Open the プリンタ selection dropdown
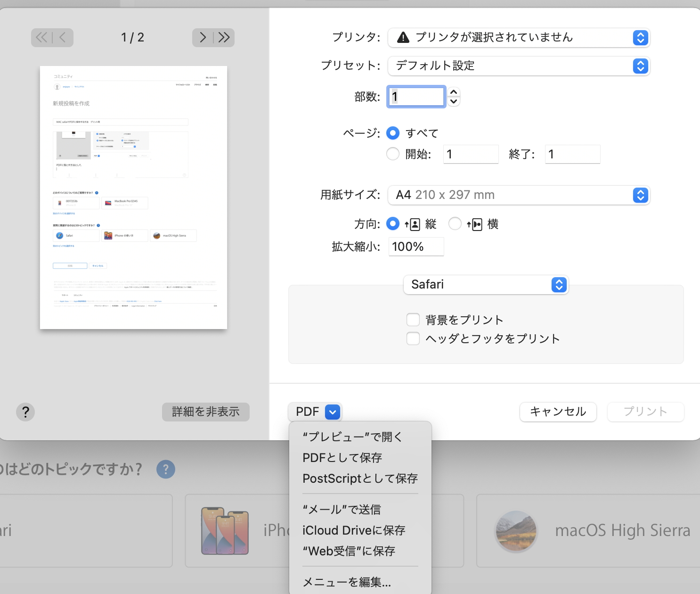700x594 pixels. click(519, 38)
